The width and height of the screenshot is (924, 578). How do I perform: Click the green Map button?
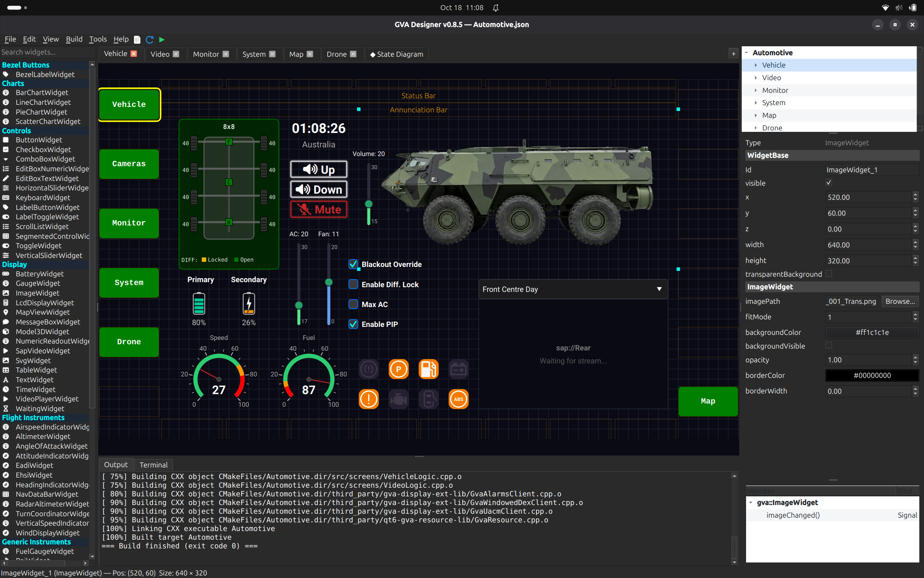[x=708, y=401]
